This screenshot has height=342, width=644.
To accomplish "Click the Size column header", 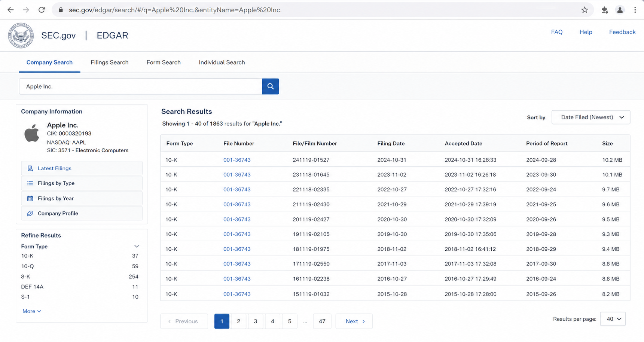I will (x=607, y=144).
